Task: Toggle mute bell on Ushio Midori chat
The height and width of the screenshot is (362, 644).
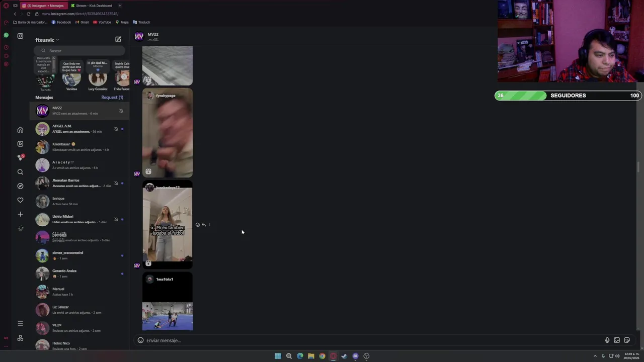Action: coord(116,219)
